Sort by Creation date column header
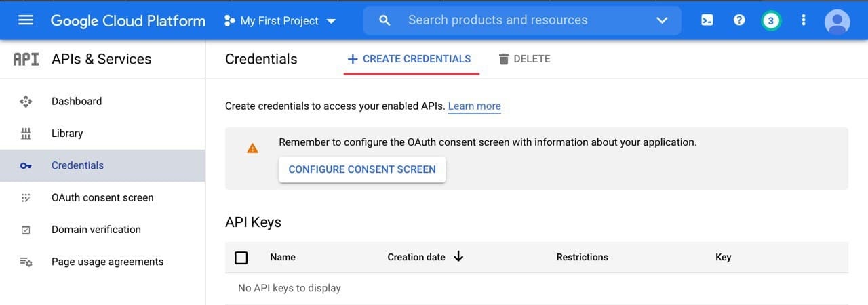 coord(416,257)
